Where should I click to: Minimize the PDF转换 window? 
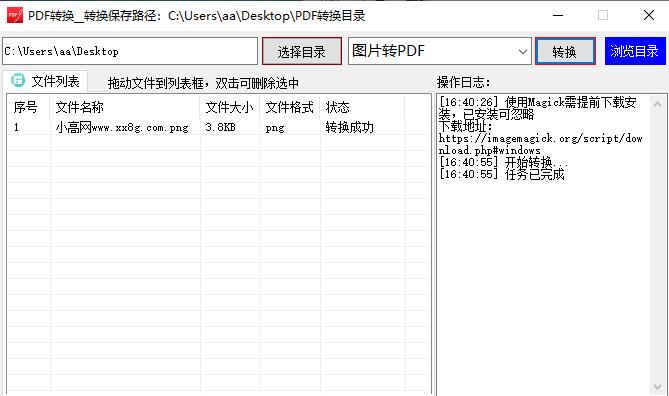(x=558, y=15)
